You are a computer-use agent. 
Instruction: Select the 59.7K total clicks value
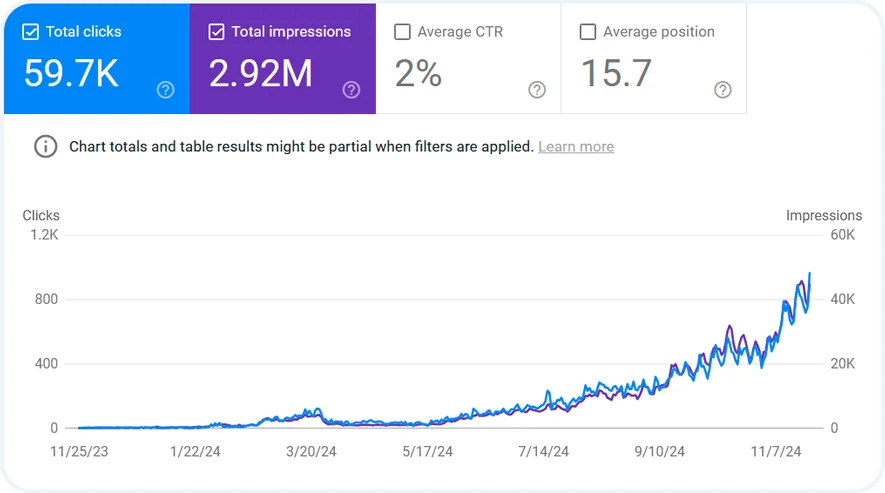click(72, 73)
